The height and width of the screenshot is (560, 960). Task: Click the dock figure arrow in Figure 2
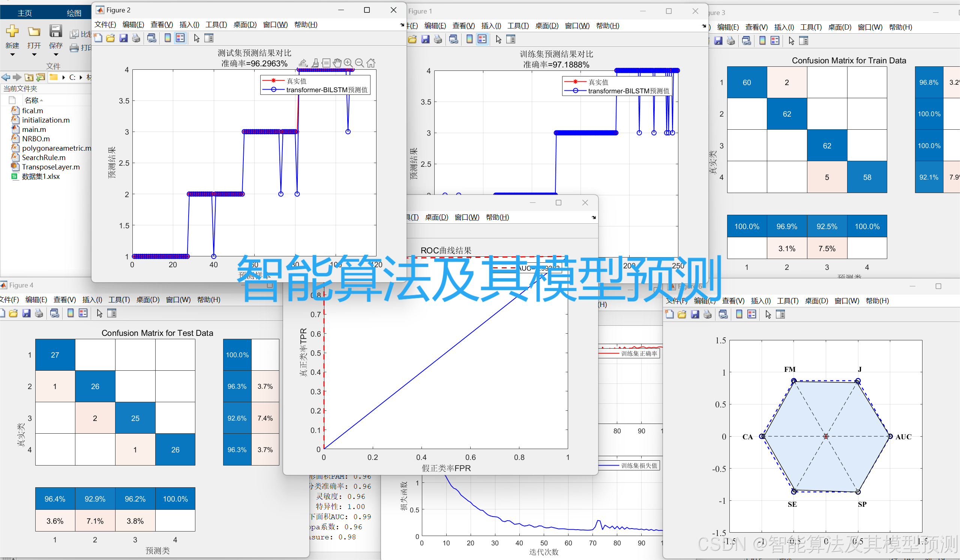tap(402, 25)
